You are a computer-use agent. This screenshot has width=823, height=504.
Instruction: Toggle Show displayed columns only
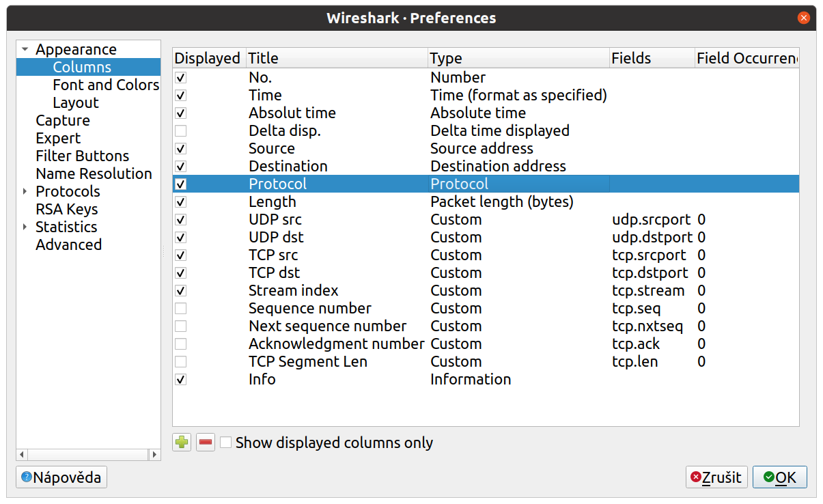[x=226, y=443]
